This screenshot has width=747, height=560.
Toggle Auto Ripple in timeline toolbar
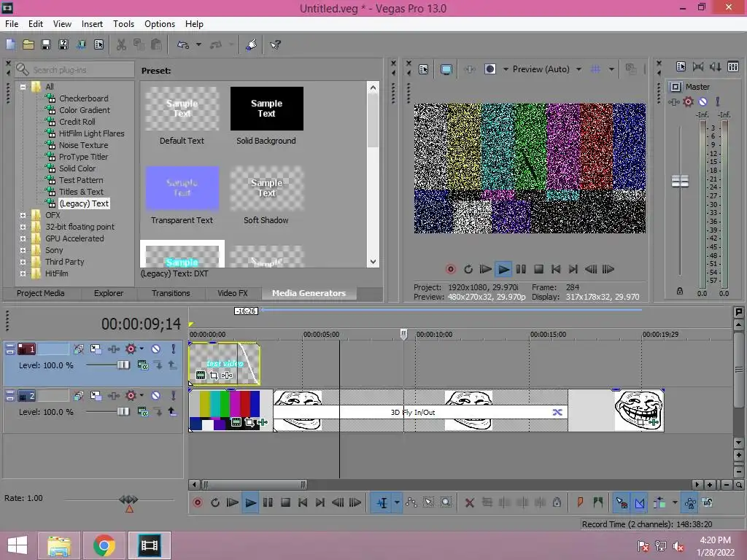pos(659,502)
